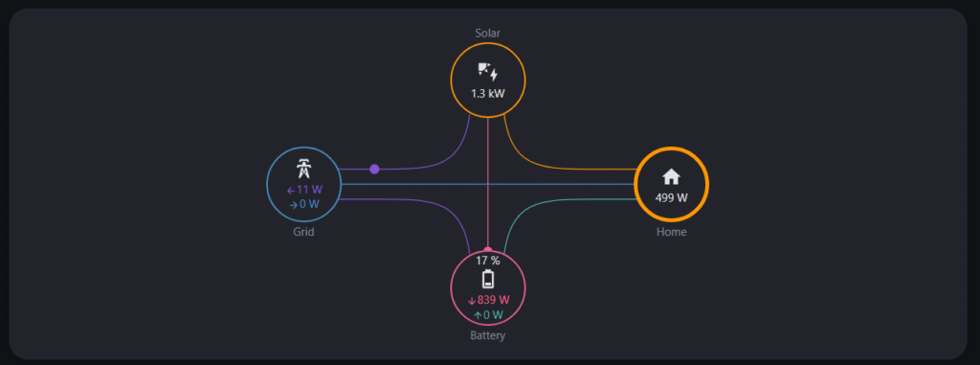Select the 839 W battery charging value
Screen dimensions: 980x365
493,300
